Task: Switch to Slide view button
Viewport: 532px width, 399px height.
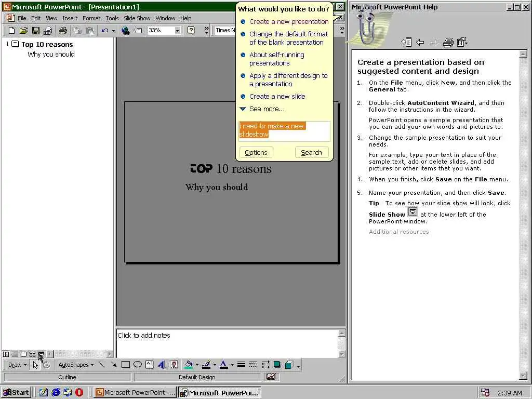Action: (24, 354)
